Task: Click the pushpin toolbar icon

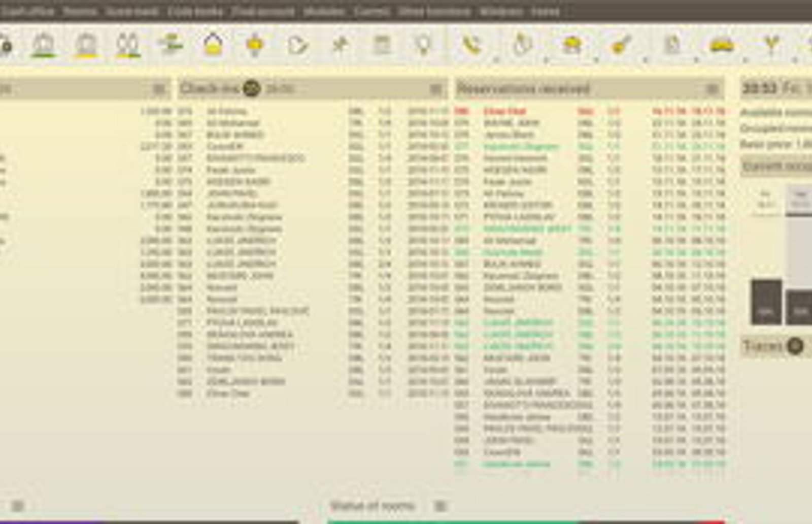Action: [340, 45]
